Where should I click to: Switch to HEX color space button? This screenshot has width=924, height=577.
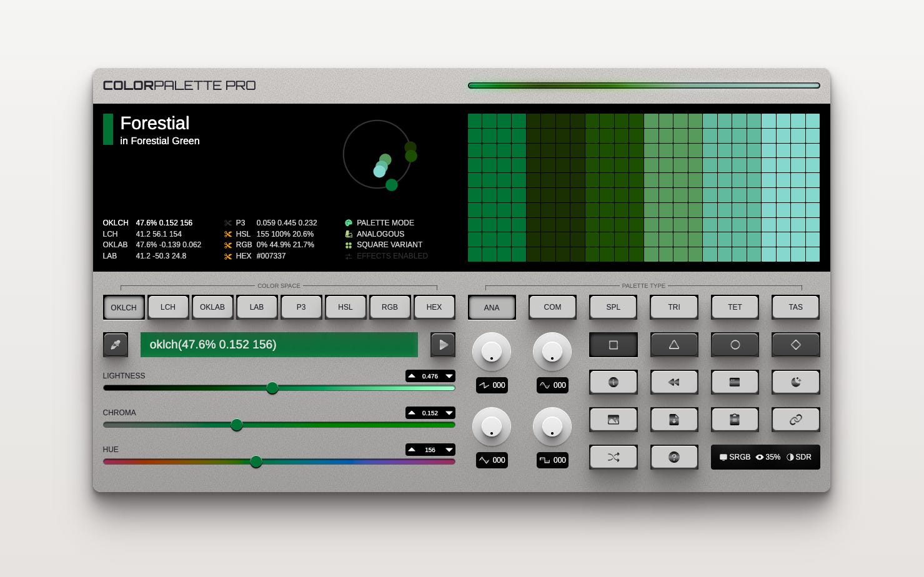point(434,307)
